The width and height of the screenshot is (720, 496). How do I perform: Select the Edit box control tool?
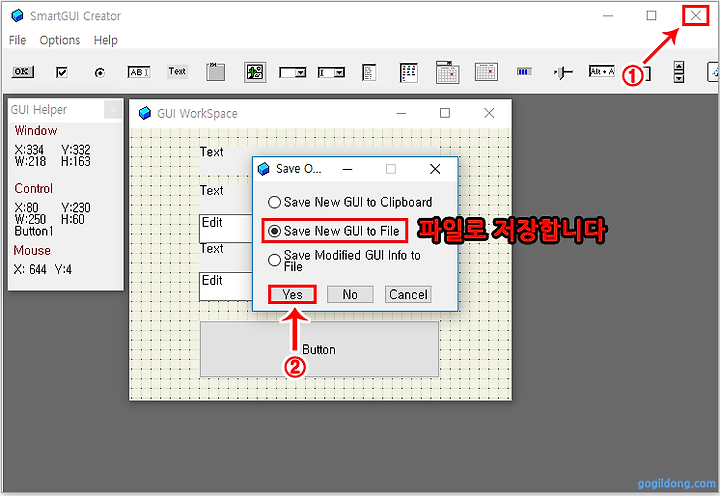(x=139, y=72)
